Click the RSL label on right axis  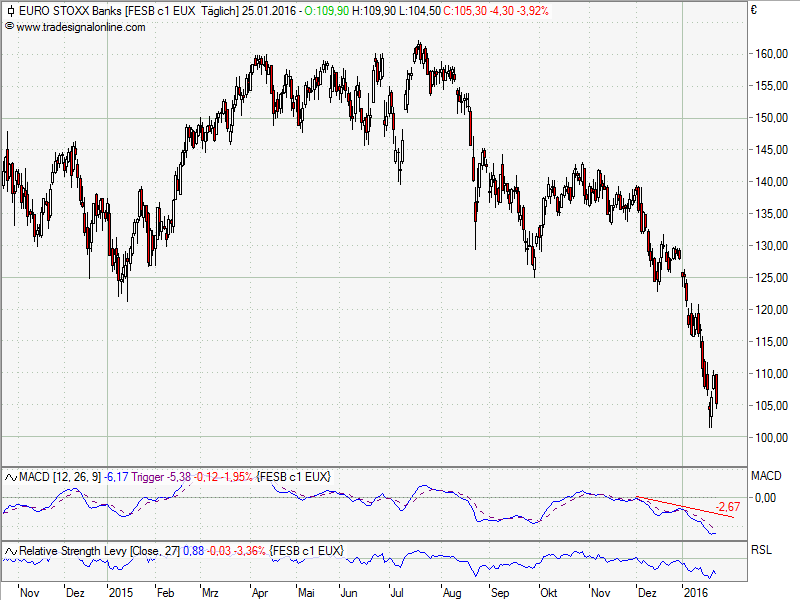click(761, 549)
